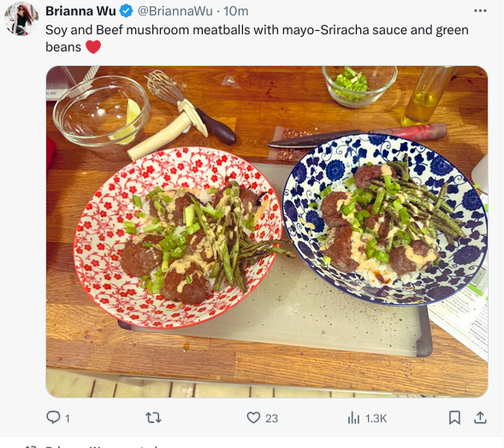The width and height of the screenshot is (504, 448).
Task: Click the reply speech bubble icon
Action: 53,417
